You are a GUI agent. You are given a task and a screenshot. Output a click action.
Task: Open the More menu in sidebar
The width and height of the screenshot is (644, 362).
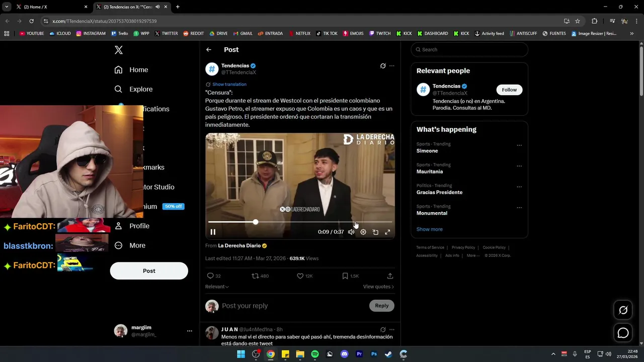coord(130,245)
